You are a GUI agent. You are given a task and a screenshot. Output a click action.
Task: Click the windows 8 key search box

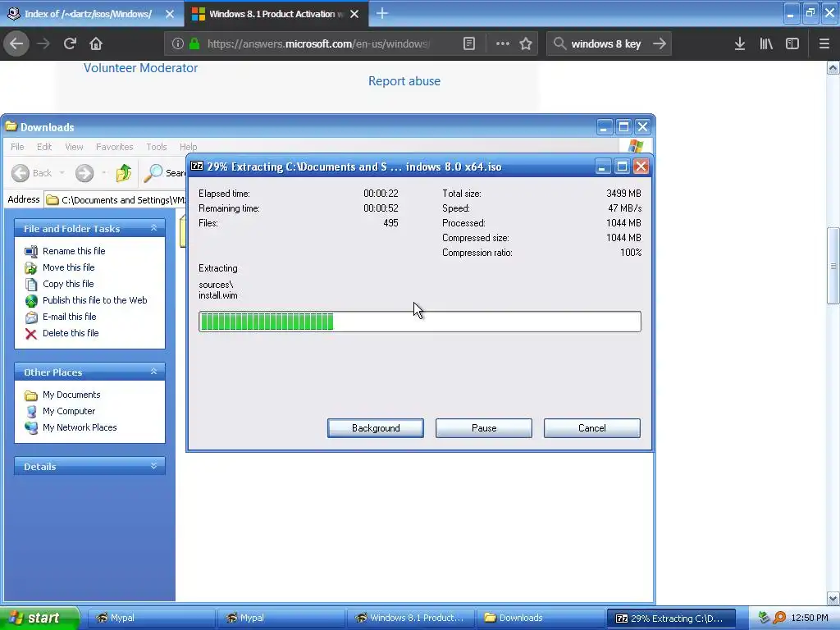tap(605, 43)
